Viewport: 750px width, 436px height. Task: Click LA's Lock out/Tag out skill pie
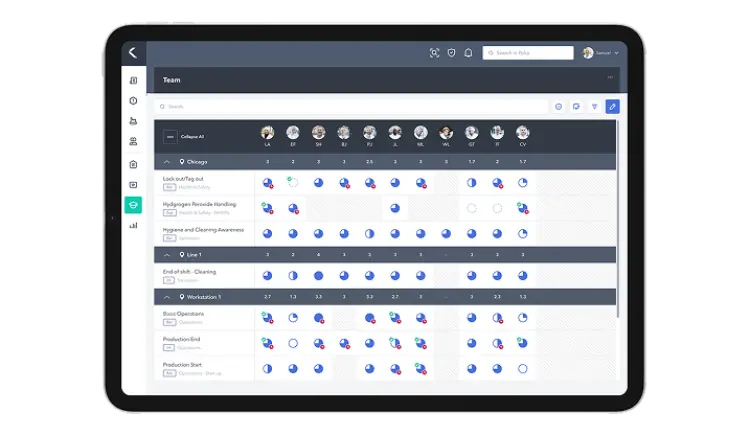(x=268, y=183)
